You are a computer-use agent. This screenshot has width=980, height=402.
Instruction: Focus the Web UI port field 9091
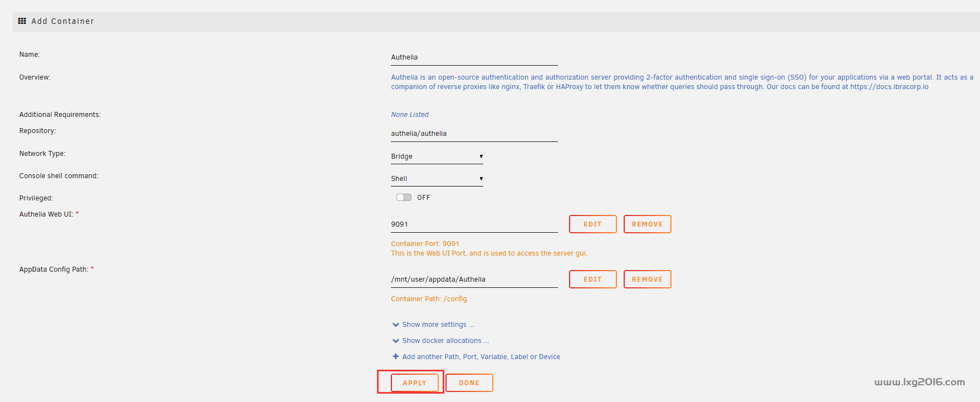[474, 224]
